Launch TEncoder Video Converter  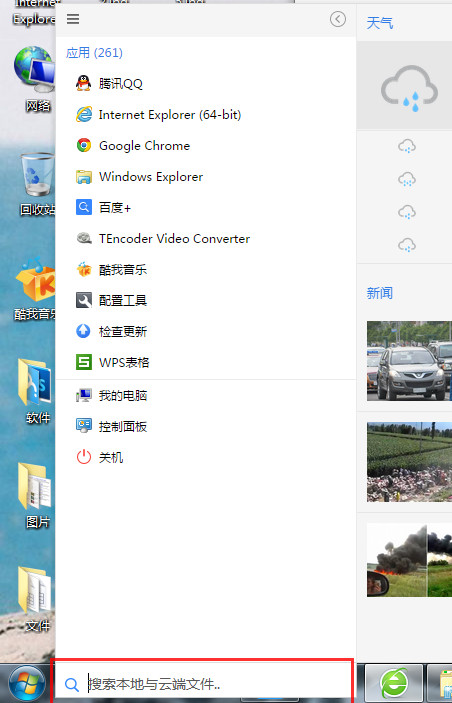[206, 239]
